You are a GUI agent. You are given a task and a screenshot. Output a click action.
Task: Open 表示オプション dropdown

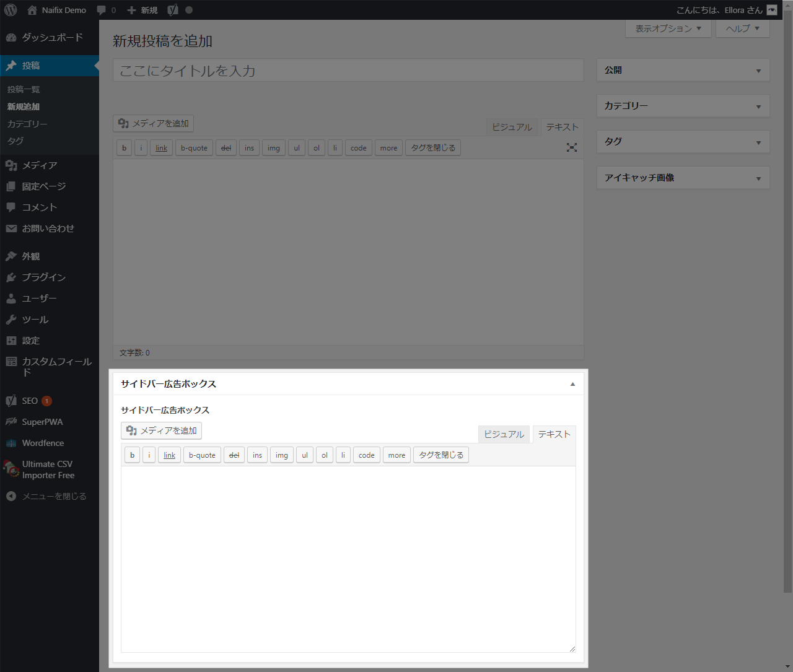(668, 28)
